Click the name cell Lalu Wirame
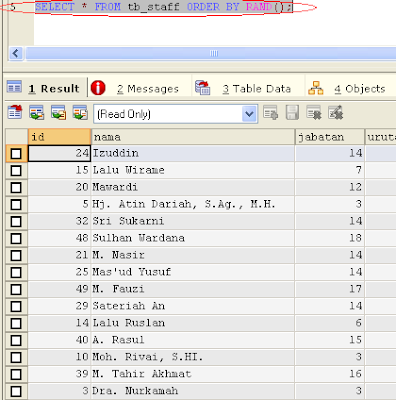Viewport: 396px width, 400px height. click(x=193, y=170)
